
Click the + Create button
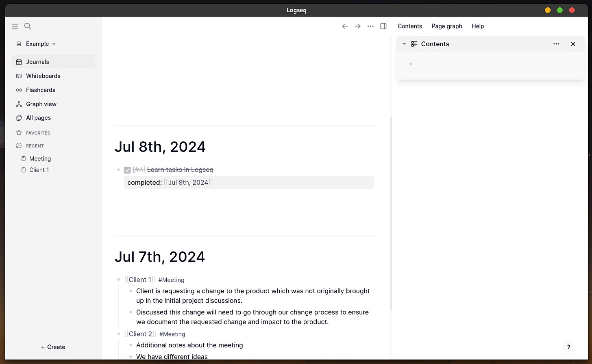pos(53,347)
